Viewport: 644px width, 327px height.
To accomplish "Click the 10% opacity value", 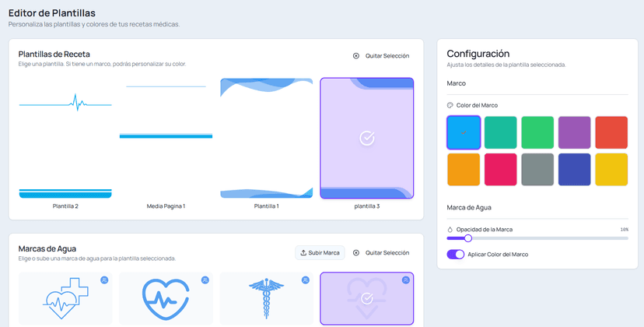I will (624, 230).
